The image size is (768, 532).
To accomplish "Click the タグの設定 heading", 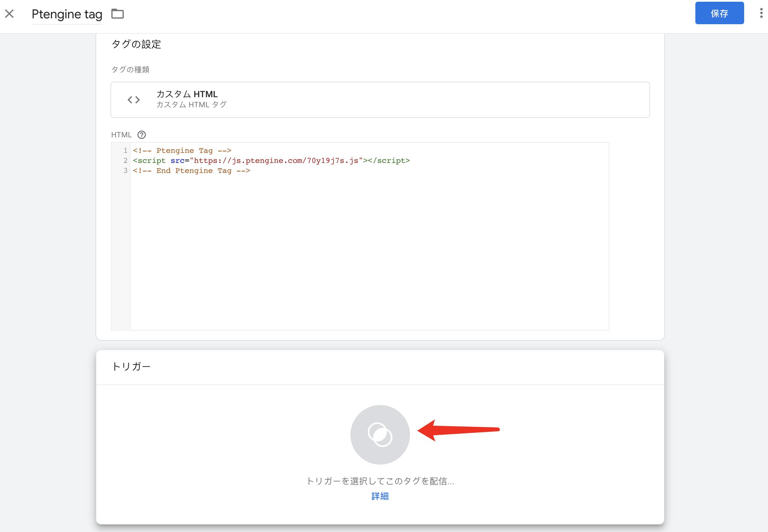I will click(x=136, y=44).
